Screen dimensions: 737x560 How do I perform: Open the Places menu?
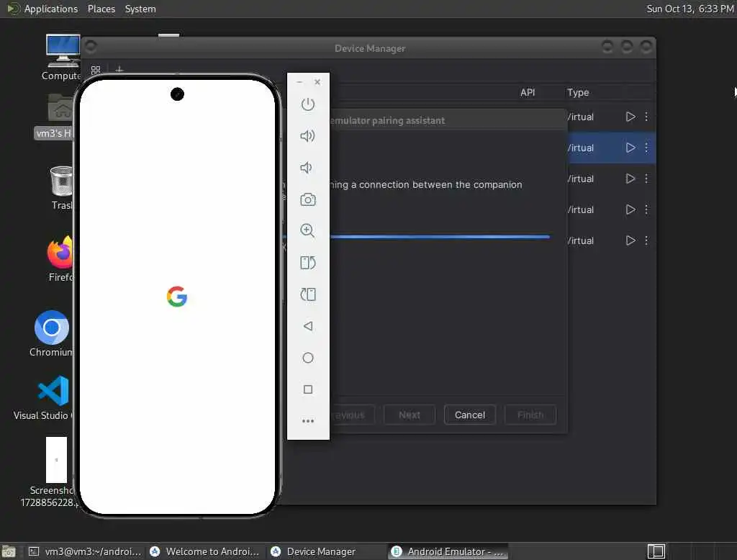pos(101,9)
